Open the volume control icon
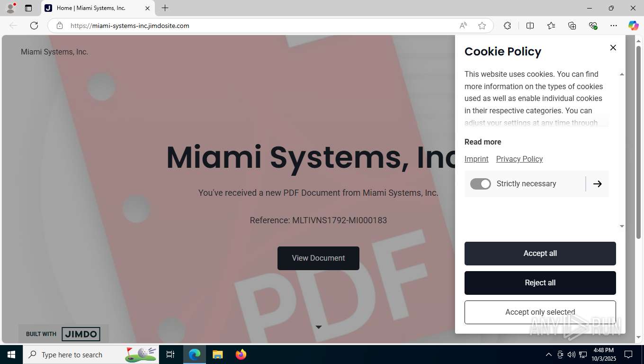This screenshot has height=364, width=644. coord(572,355)
